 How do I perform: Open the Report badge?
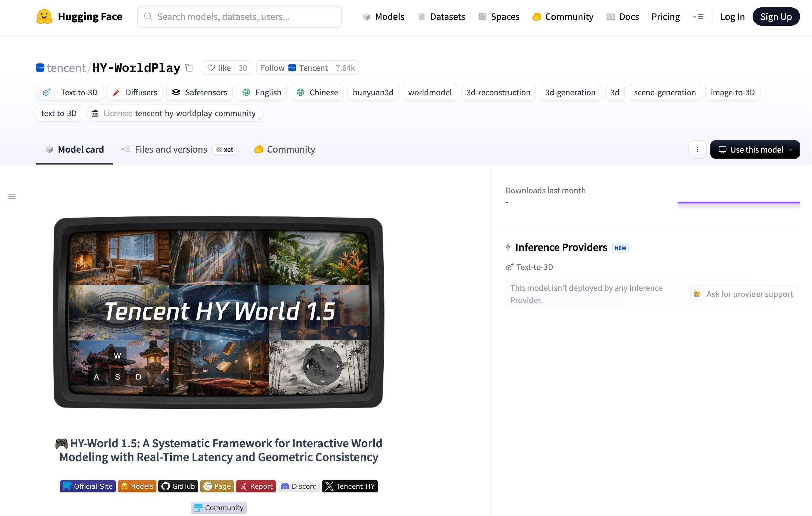coord(256,486)
